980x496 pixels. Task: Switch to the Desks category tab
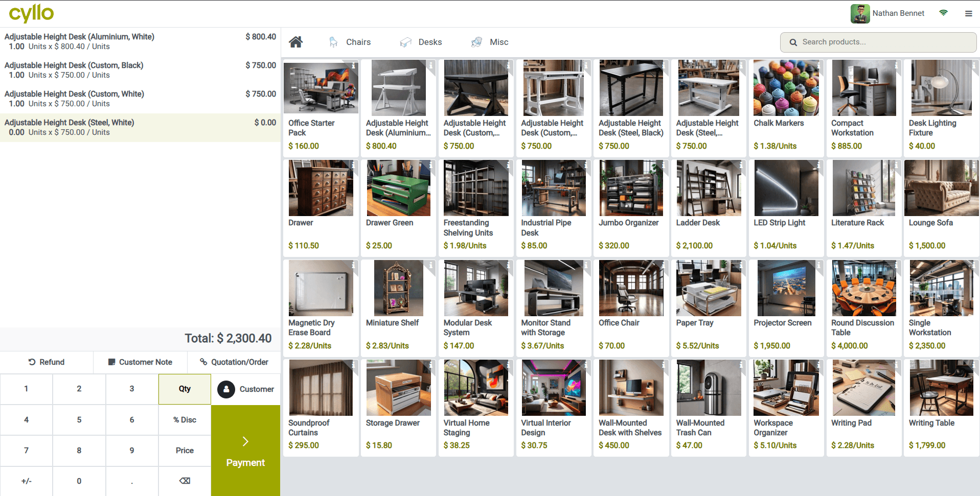pos(421,42)
